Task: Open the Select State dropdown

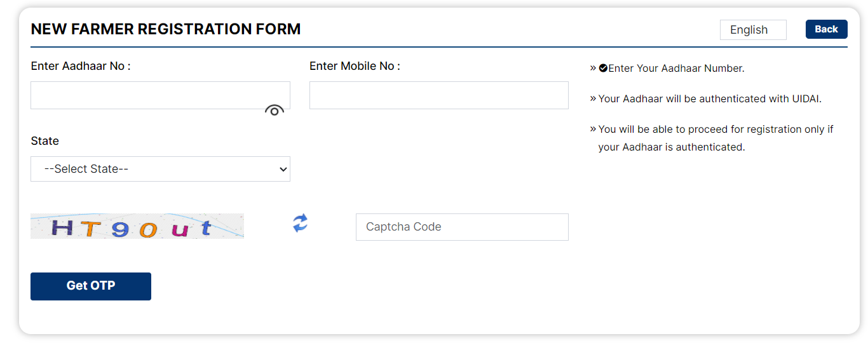Action: coord(160,169)
